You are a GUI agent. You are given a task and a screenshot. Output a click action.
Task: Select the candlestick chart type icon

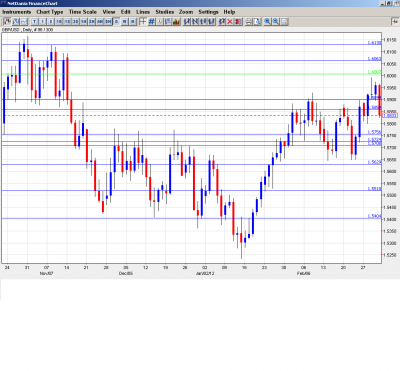7,22
